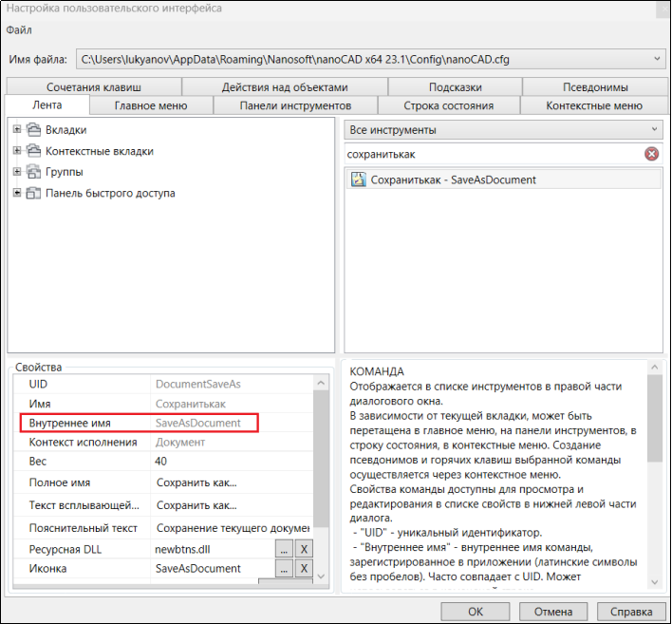This screenshot has height=624, width=672.
Task: Clear Ресурсная DLL with X button
Action: (x=304, y=549)
